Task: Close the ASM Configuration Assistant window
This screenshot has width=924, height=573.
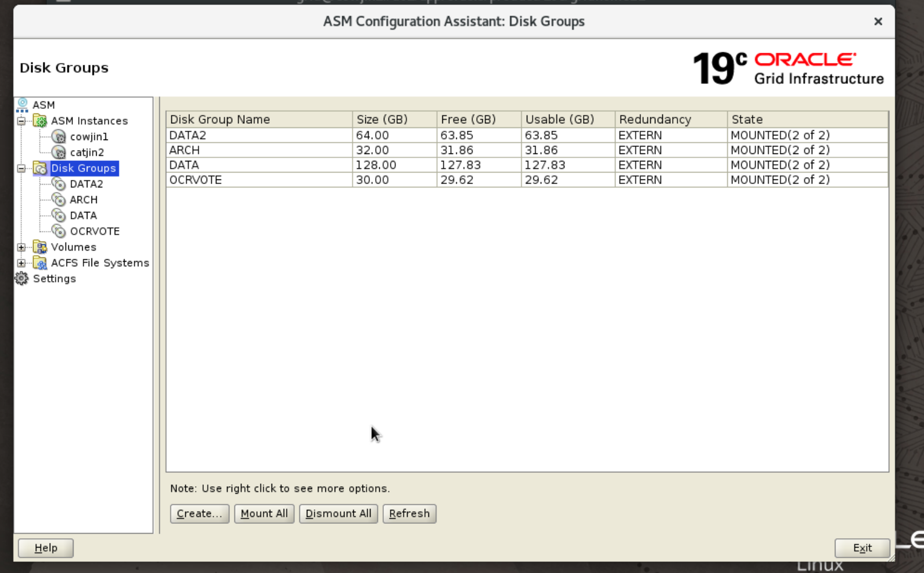Action: (878, 21)
